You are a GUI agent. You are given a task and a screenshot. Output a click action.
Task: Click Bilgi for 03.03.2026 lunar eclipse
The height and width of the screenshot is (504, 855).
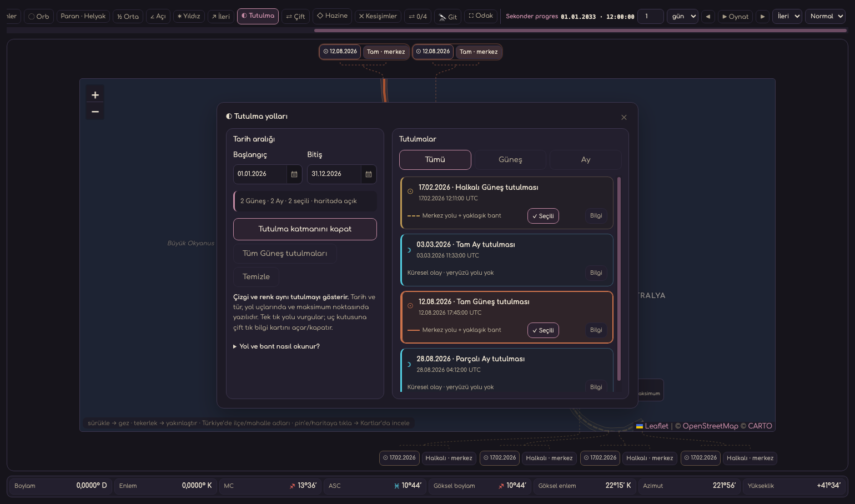click(x=596, y=273)
